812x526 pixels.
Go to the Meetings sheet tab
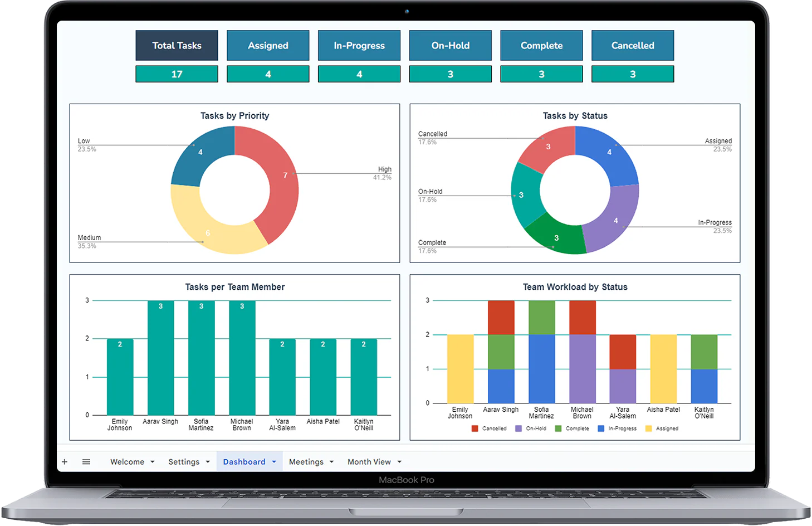tap(306, 462)
